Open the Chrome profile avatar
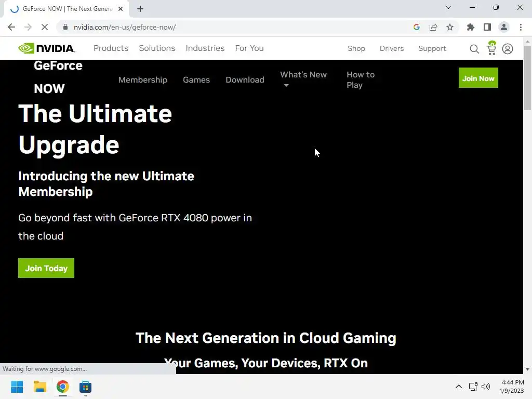 [504, 27]
